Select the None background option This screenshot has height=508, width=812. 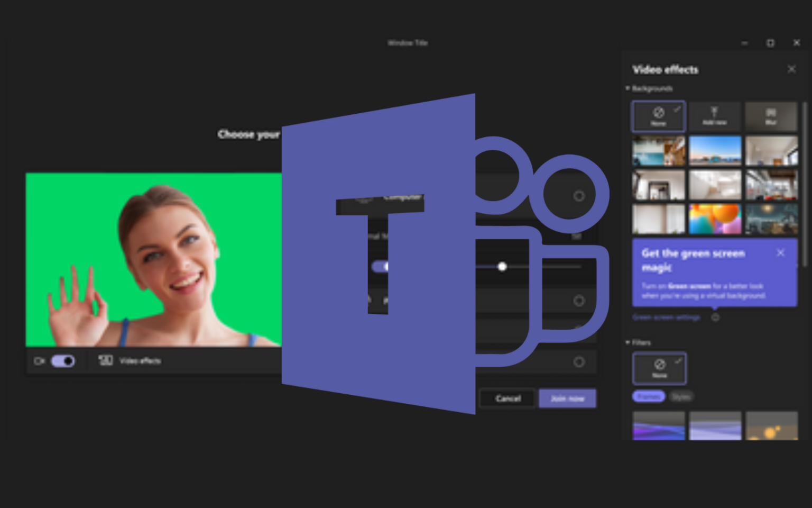pyautogui.click(x=659, y=116)
